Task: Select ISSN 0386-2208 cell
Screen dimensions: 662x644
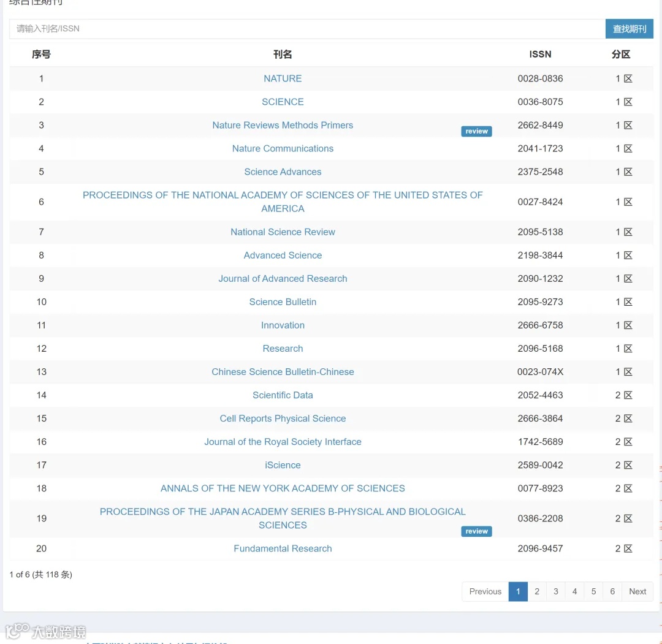Action: pos(540,518)
